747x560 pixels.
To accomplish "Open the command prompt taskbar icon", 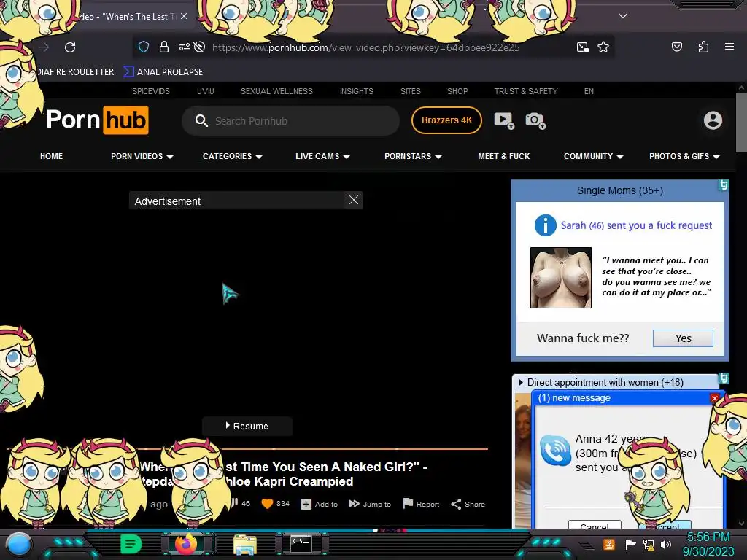I will [301, 544].
